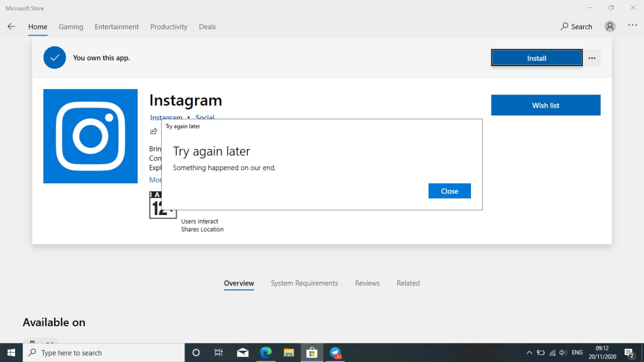Click the Instagram app logo thumbnail
Viewport: 644px width, 362px height.
pyautogui.click(x=91, y=136)
